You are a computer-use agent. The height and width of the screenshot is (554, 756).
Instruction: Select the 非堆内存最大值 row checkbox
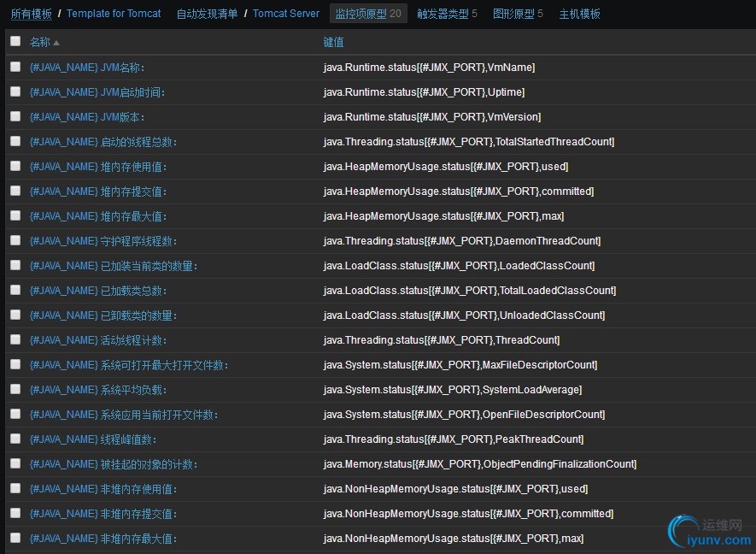tap(15, 538)
